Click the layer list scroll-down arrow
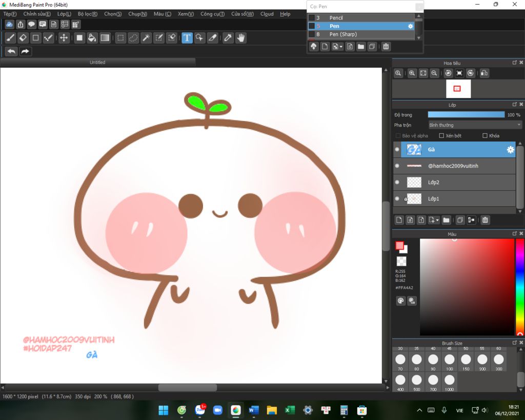Viewport: 525px width, 420px height. tap(520, 212)
